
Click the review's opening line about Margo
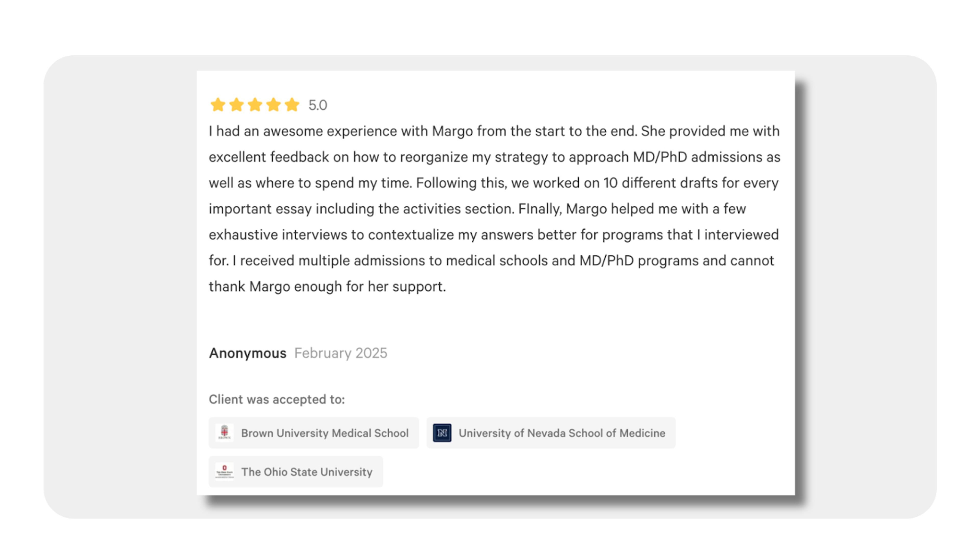494,131
